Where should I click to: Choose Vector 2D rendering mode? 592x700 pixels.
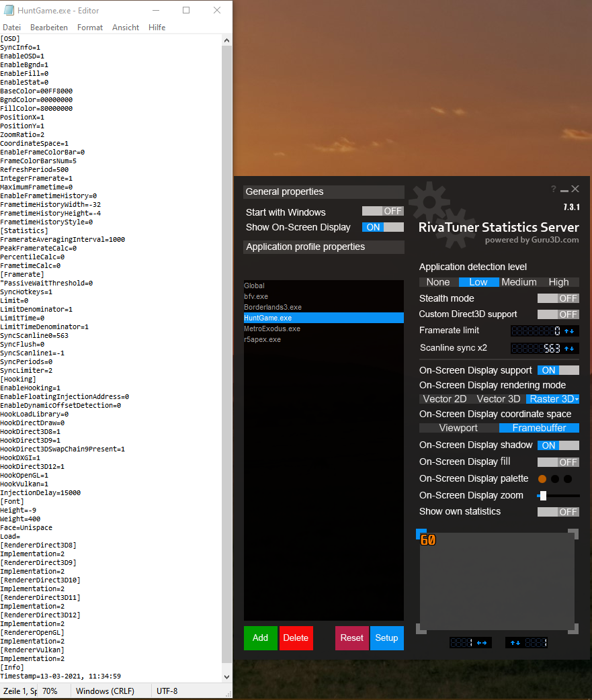pos(445,399)
